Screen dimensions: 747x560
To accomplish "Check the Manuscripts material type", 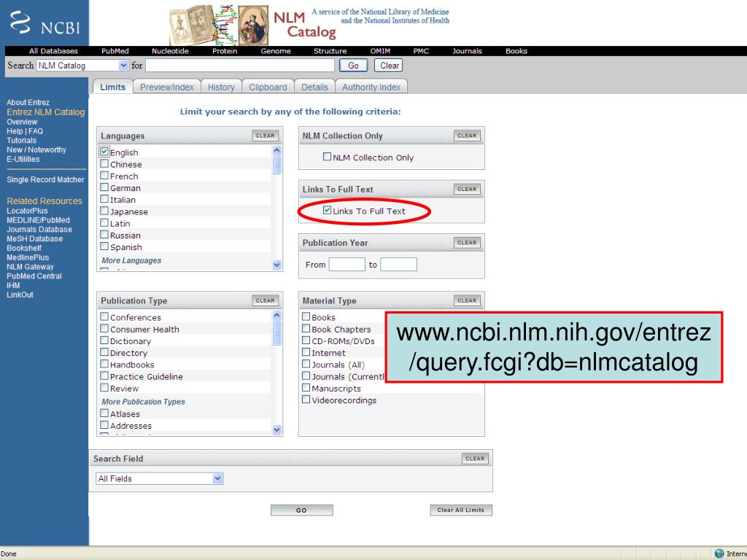I will pyautogui.click(x=306, y=388).
